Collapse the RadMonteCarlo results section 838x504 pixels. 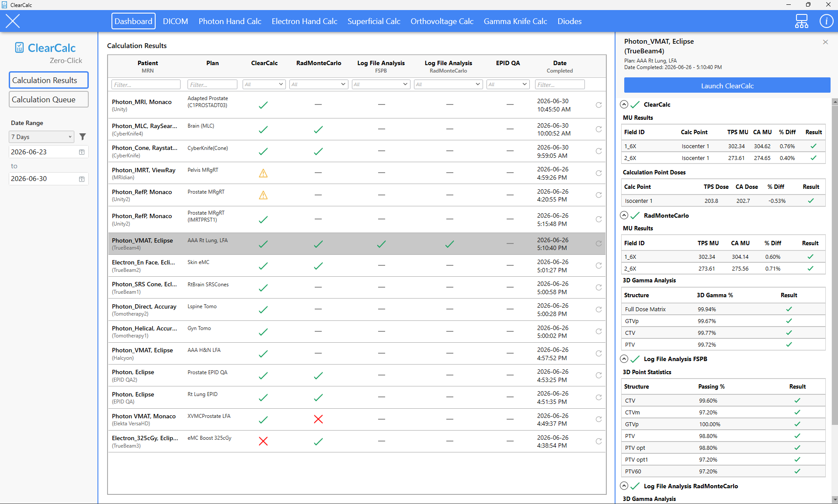624,215
